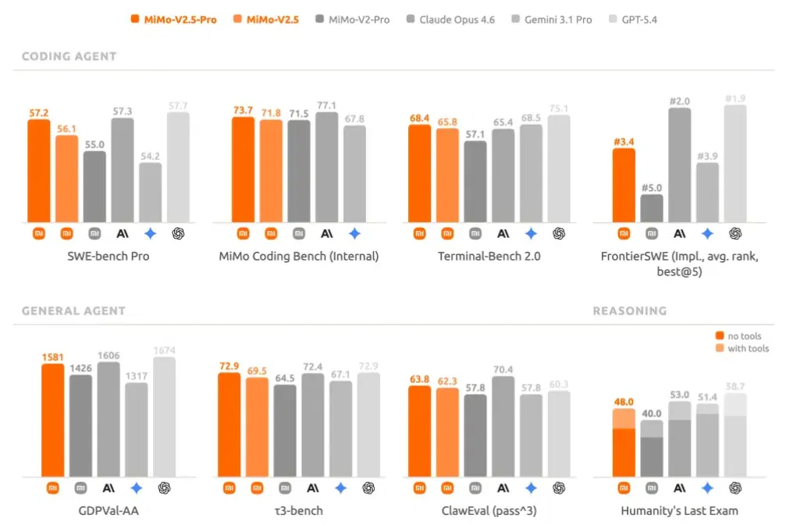Click the REASONING section heading
The height and width of the screenshot is (532, 793).
tap(630, 310)
